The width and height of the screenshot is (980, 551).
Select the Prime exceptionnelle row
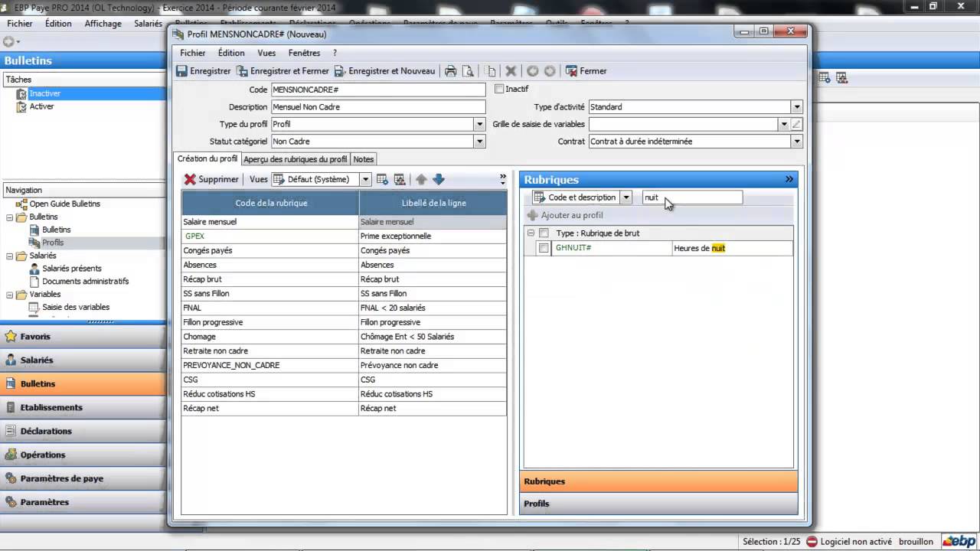click(x=344, y=236)
